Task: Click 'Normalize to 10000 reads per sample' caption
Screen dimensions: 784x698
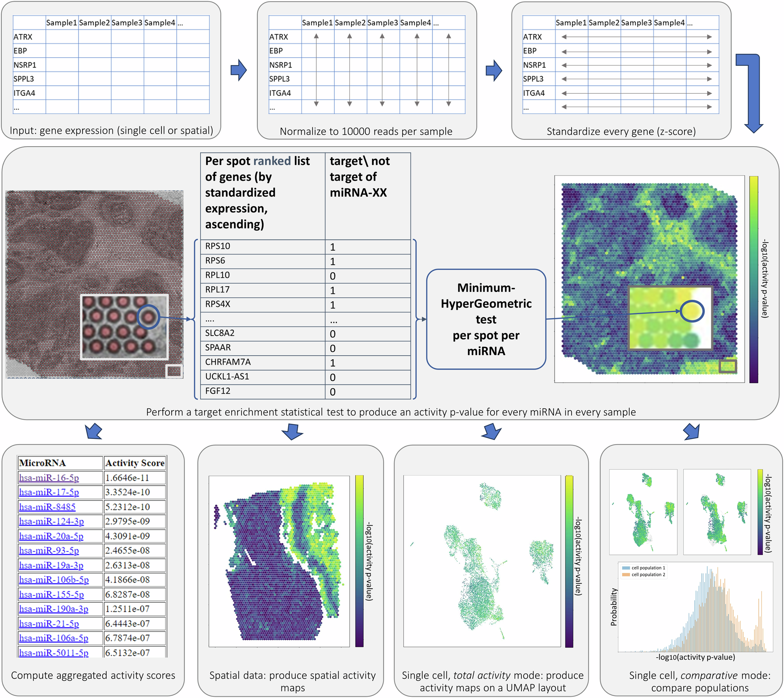Action: pos(366,131)
